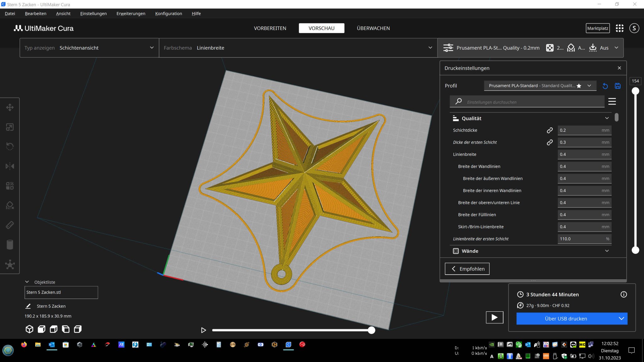The width and height of the screenshot is (644, 362).
Task: Reset profile changes with the undo arrow icon
Action: (x=605, y=86)
